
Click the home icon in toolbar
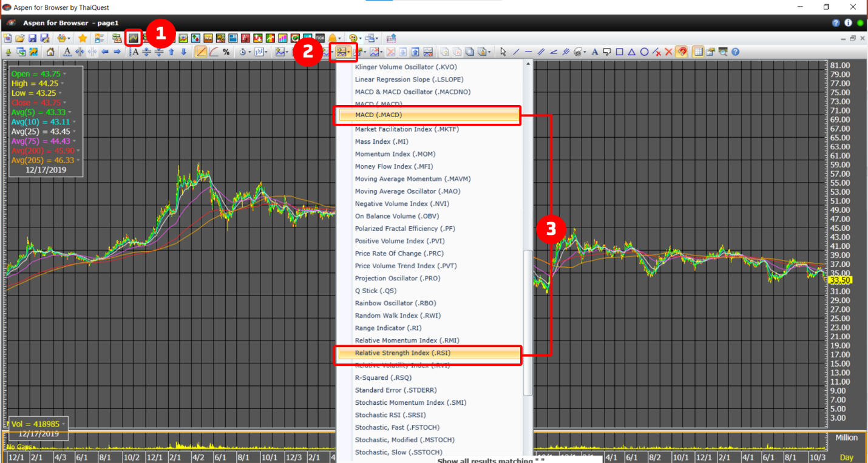(51, 52)
